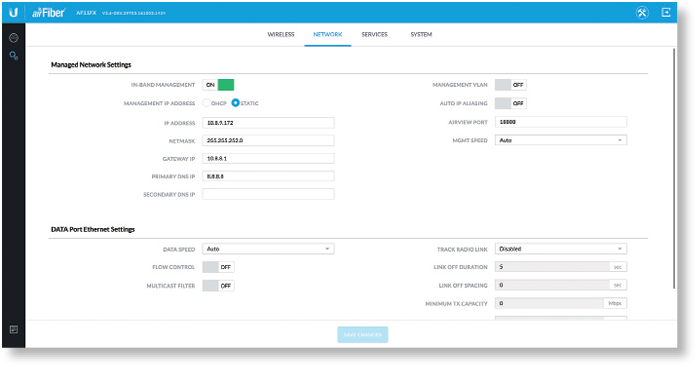
Task: Open the Data Speed dropdown
Action: click(x=268, y=249)
